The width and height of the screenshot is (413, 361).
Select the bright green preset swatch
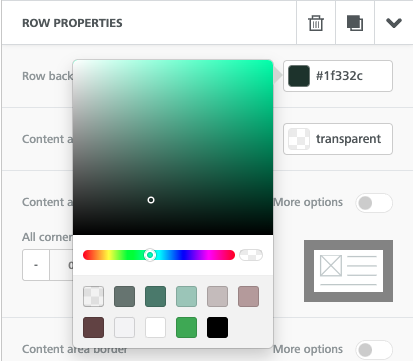point(186,327)
